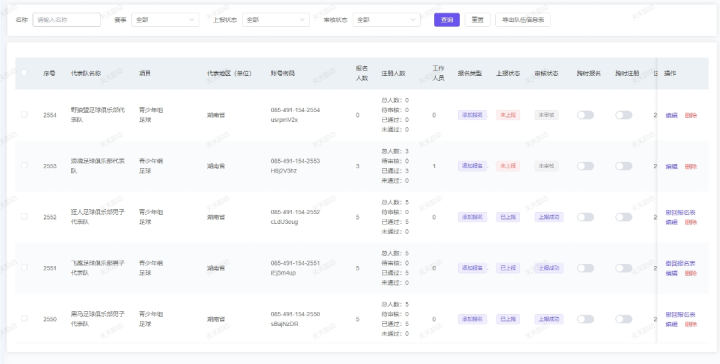Click 撤回报名表 link for row 2552
720x364 pixels.
tap(681, 213)
